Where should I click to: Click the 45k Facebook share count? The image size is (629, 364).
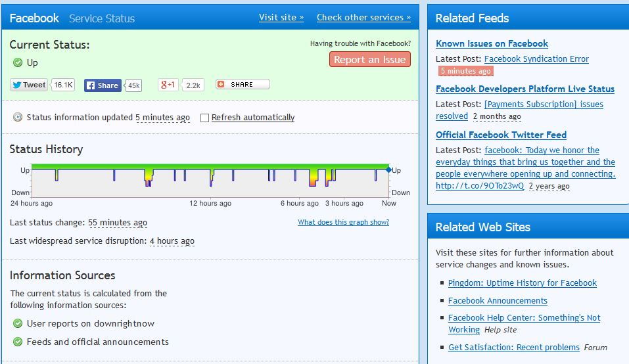click(x=133, y=85)
